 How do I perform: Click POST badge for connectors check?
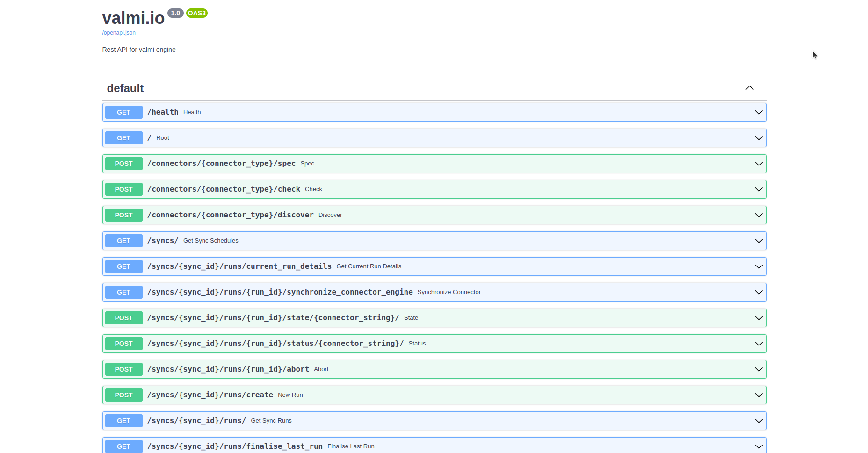pos(124,189)
